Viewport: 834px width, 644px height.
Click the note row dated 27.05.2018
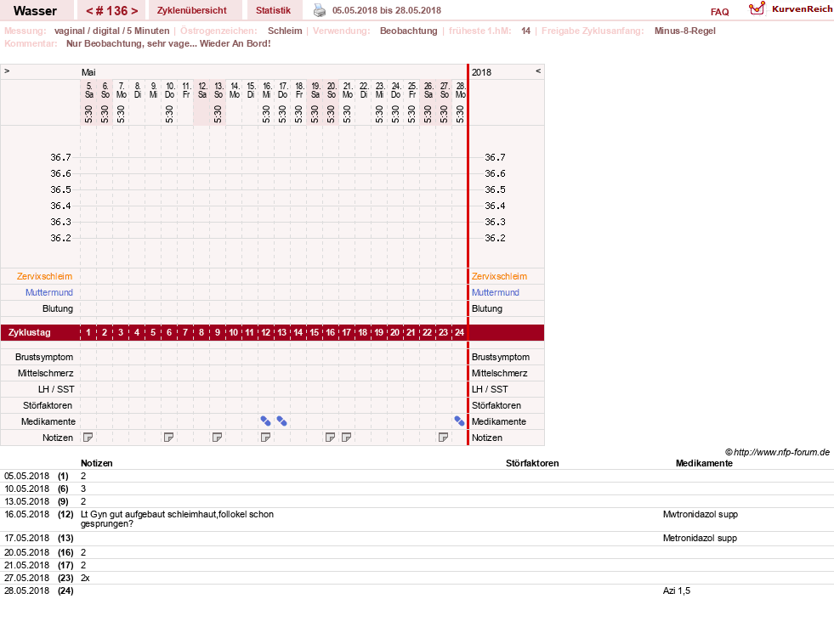pos(417,578)
